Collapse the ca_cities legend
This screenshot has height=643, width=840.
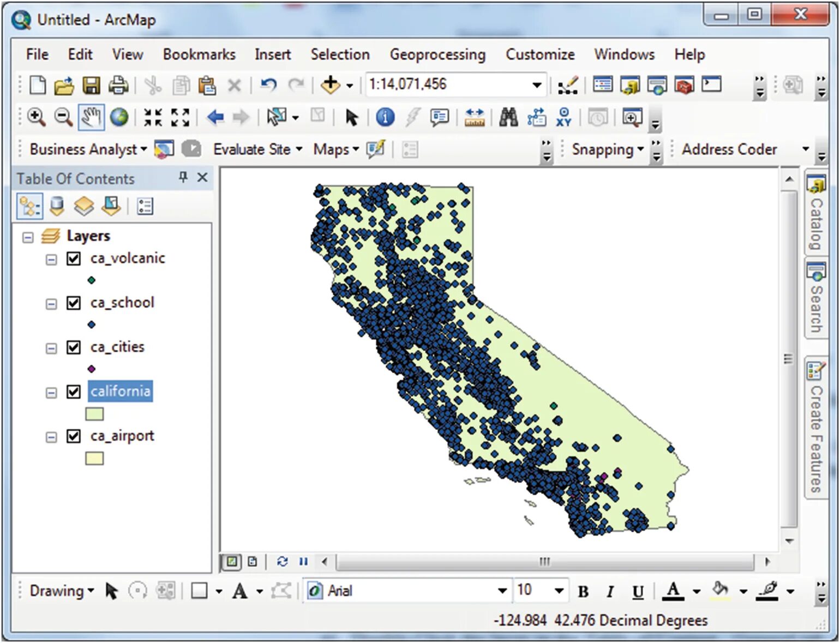tap(51, 348)
